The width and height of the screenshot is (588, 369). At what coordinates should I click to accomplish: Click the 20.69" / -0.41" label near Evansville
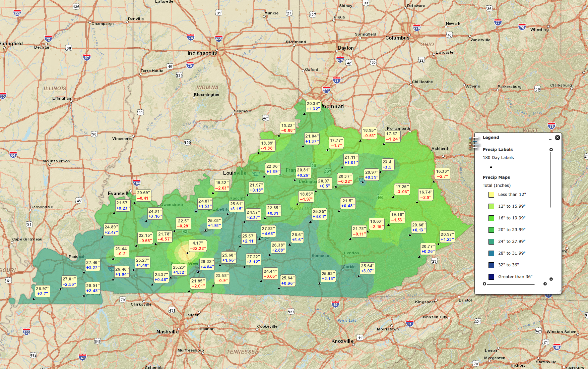coord(144,196)
